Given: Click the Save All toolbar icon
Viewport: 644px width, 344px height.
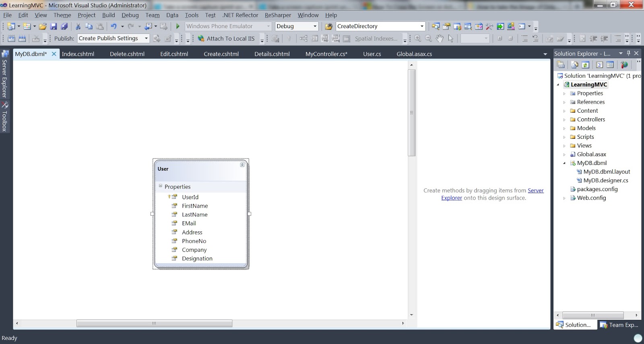Looking at the screenshot, I should 64,27.
